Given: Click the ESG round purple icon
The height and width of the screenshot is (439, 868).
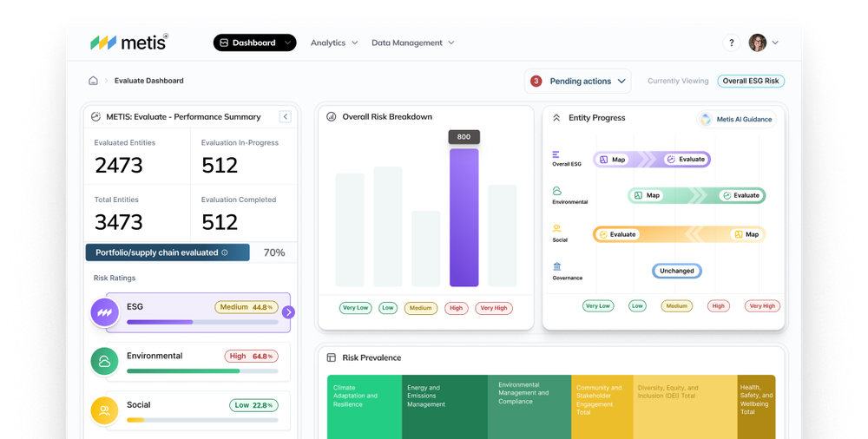Looking at the screenshot, I should click(105, 313).
